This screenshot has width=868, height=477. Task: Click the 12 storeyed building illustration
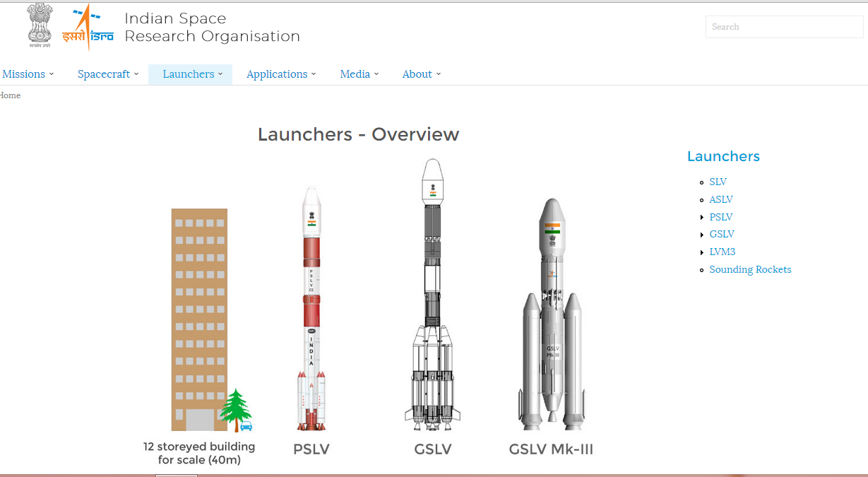(x=199, y=319)
